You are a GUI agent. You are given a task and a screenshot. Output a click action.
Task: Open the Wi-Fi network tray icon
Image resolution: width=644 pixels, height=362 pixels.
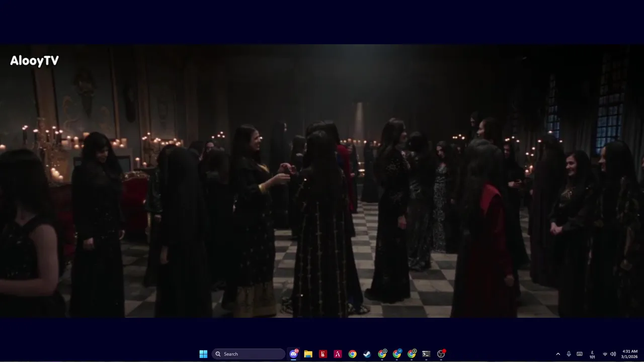[x=605, y=354]
